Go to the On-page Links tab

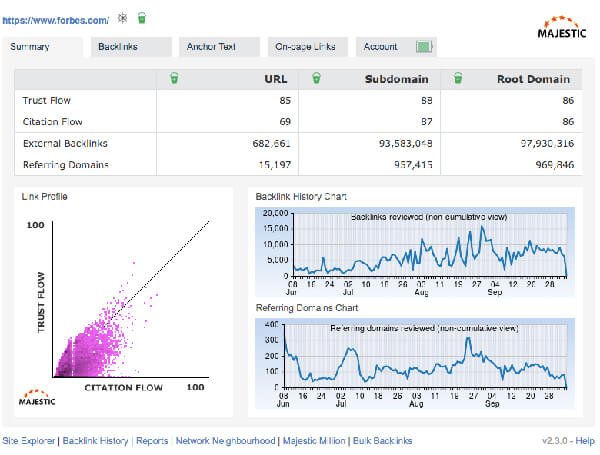click(308, 47)
